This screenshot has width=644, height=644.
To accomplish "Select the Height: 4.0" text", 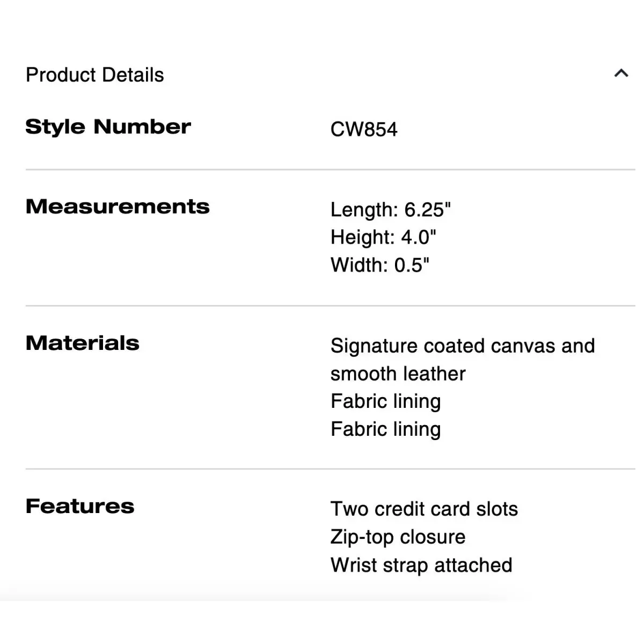I will tap(383, 237).
